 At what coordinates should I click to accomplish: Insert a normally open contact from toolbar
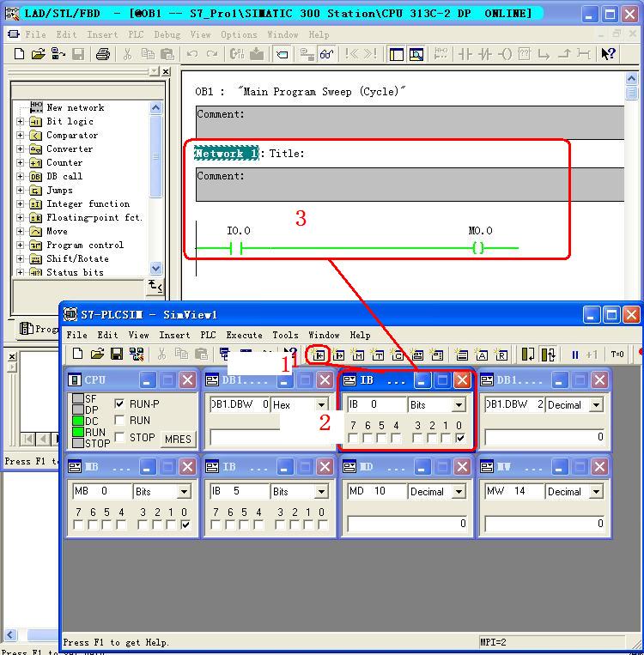pos(465,54)
